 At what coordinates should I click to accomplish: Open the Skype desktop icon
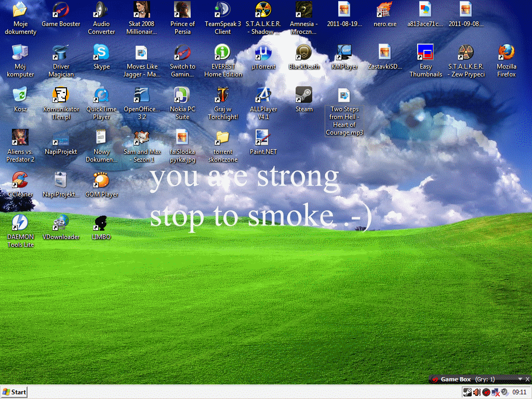101,52
